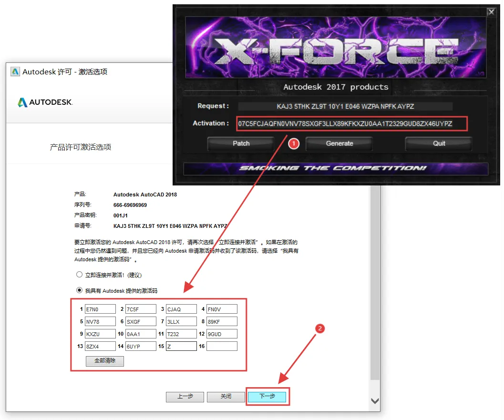Click activation code box 11 containing T232
504x420 pixels.
[x=181, y=334]
